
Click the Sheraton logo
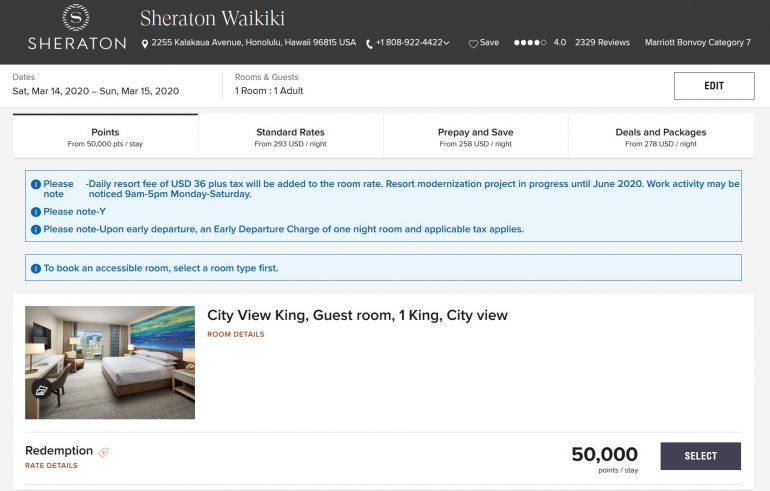pyautogui.click(x=76, y=28)
